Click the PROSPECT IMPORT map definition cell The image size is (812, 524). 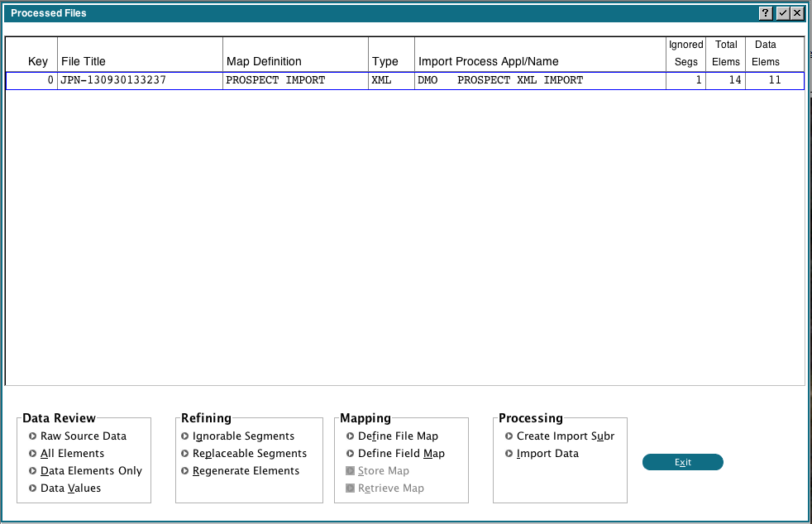pyautogui.click(x=275, y=80)
